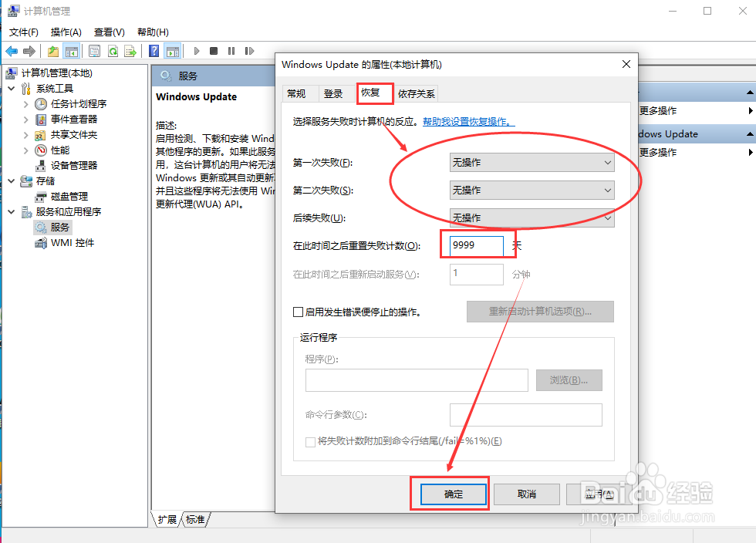The image size is (756, 543).
Task: Expand the 性能 node
Action: click(26, 150)
